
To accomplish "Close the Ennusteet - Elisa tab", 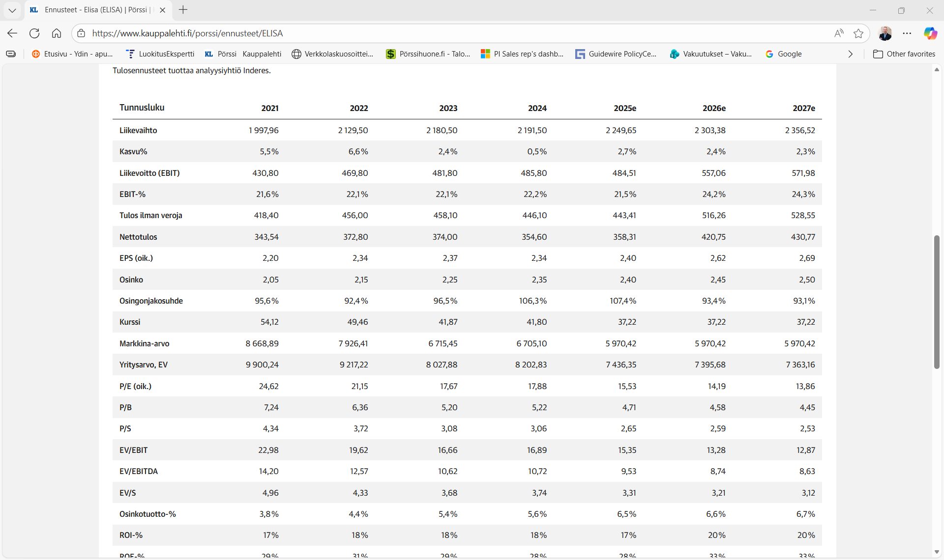I will coord(163,10).
